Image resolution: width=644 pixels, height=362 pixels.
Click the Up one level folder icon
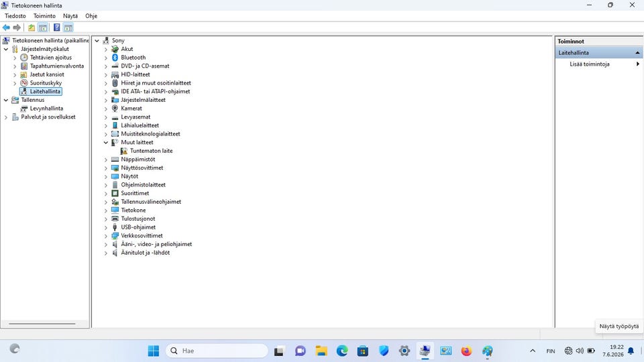point(32,27)
